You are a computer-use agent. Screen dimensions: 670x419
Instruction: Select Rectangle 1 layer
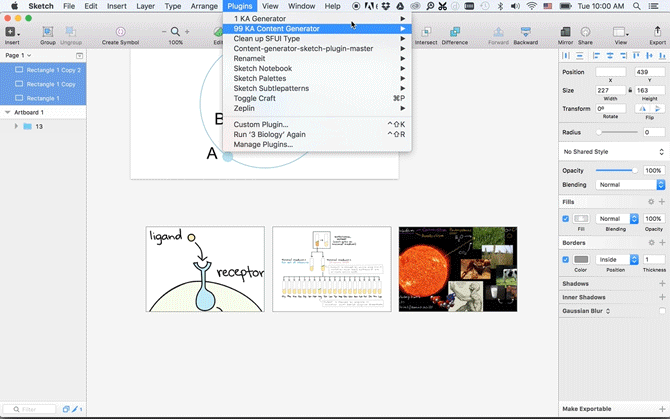point(43,98)
